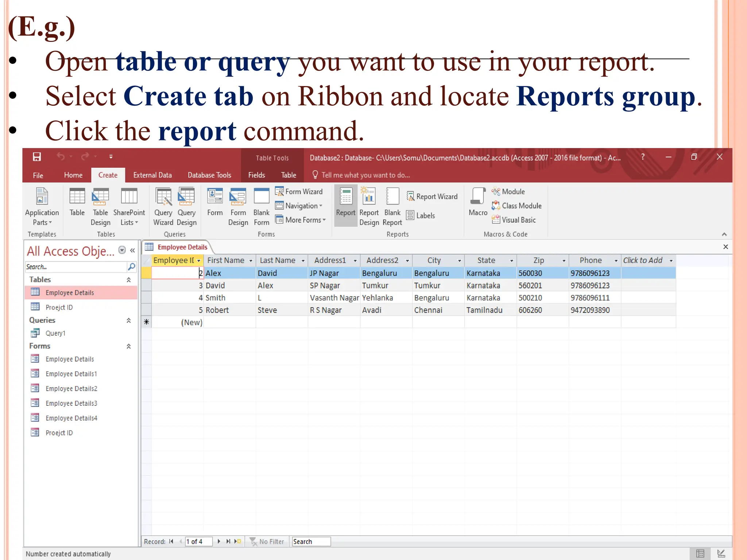The image size is (747, 560).
Task: Open the State column filter dropdown
Action: click(511, 261)
